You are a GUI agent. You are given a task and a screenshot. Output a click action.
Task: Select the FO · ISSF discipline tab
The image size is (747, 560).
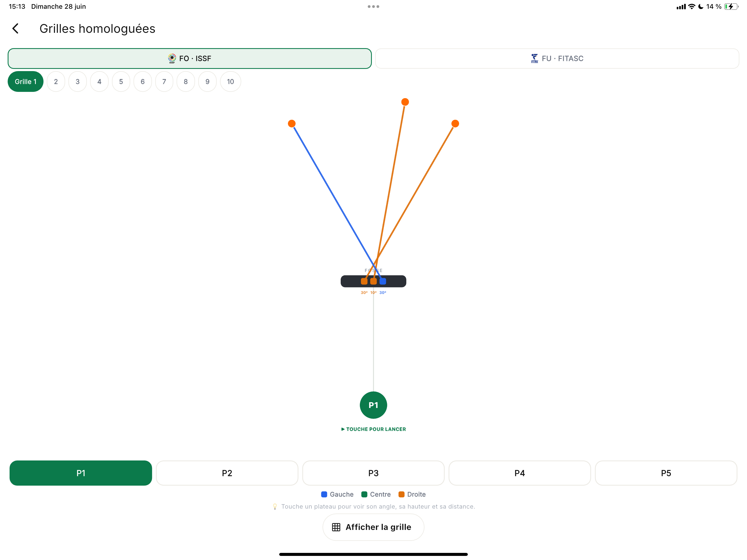pyautogui.click(x=189, y=59)
